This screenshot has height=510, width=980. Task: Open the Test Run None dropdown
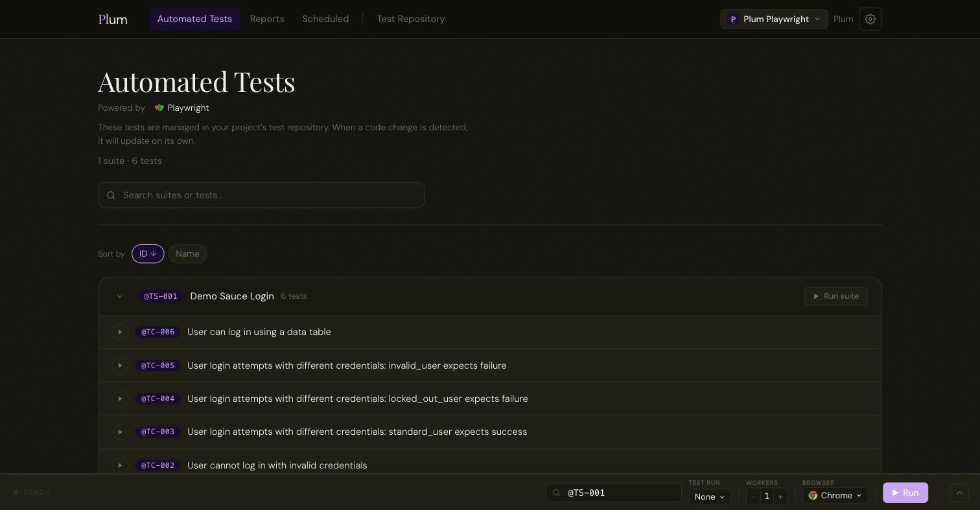pyautogui.click(x=710, y=496)
